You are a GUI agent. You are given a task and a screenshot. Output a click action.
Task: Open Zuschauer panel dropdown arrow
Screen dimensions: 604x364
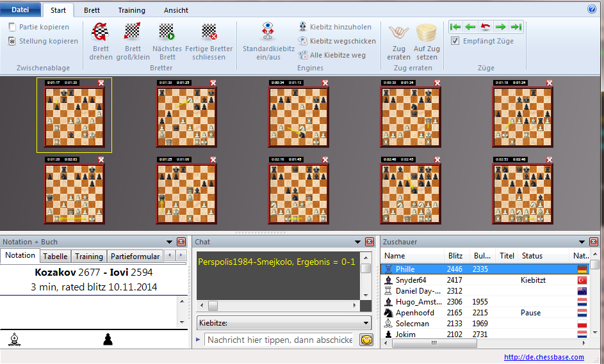pos(582,242)
